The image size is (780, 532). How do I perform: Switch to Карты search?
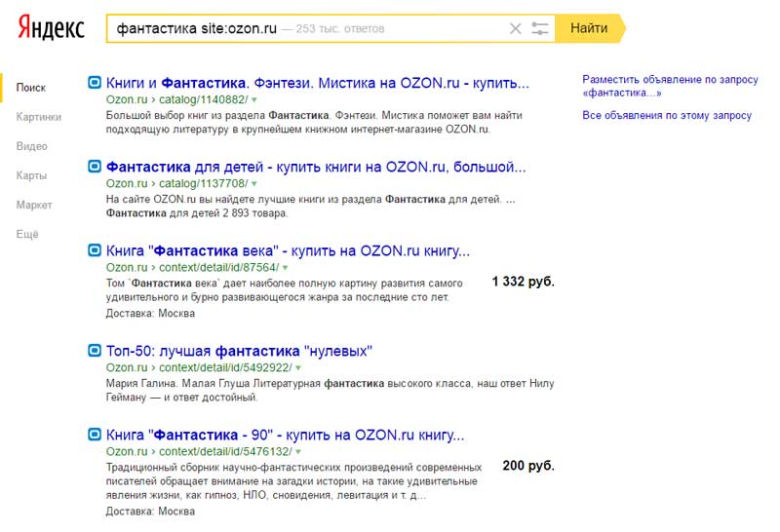coord(31,175)
